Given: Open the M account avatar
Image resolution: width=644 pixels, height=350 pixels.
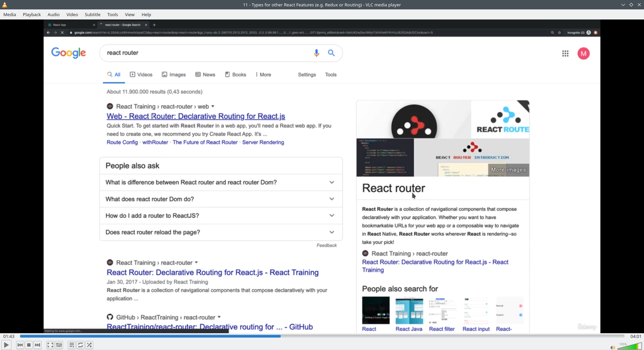Looking at the screenshot, I should click(584, 54).
